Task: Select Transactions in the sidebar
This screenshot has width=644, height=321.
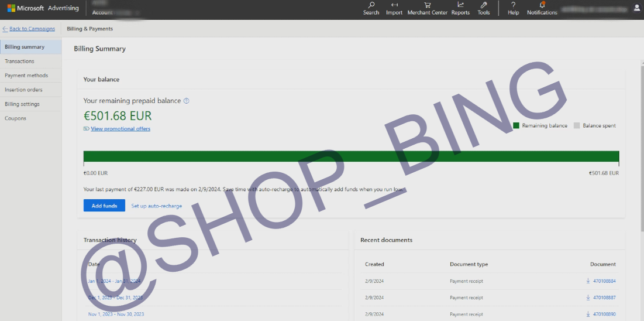Action: [19, 61]
